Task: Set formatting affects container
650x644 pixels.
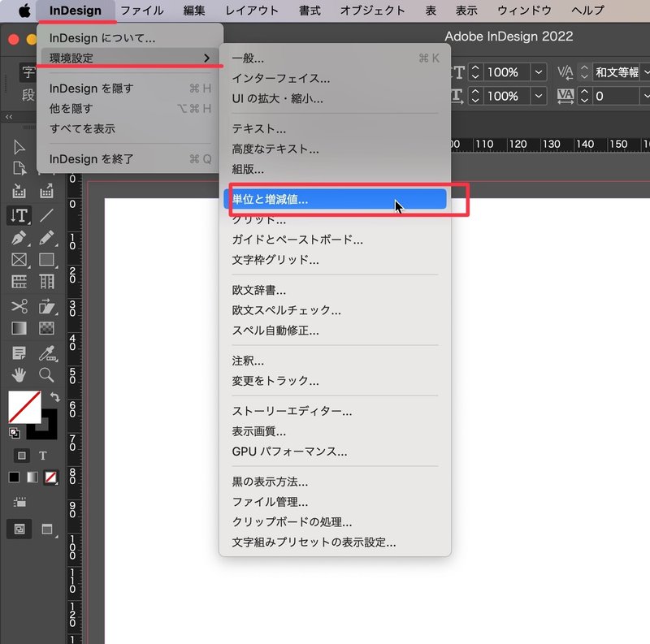Action: 22,456
